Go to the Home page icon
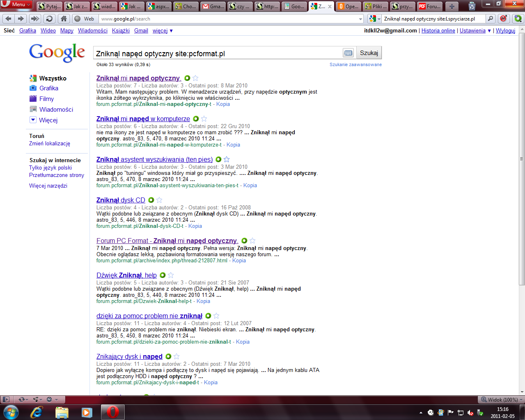This screenshot has height=420, width=525. coord(64,19)
